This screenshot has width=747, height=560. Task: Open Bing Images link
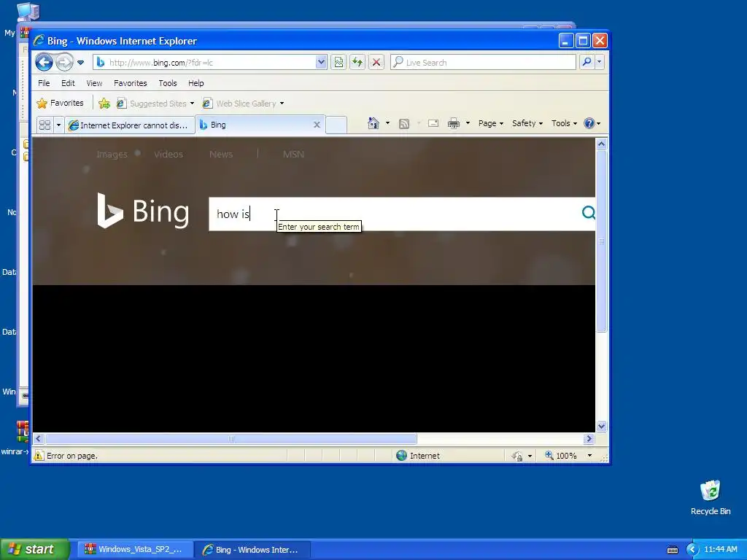tap(112, 155)
